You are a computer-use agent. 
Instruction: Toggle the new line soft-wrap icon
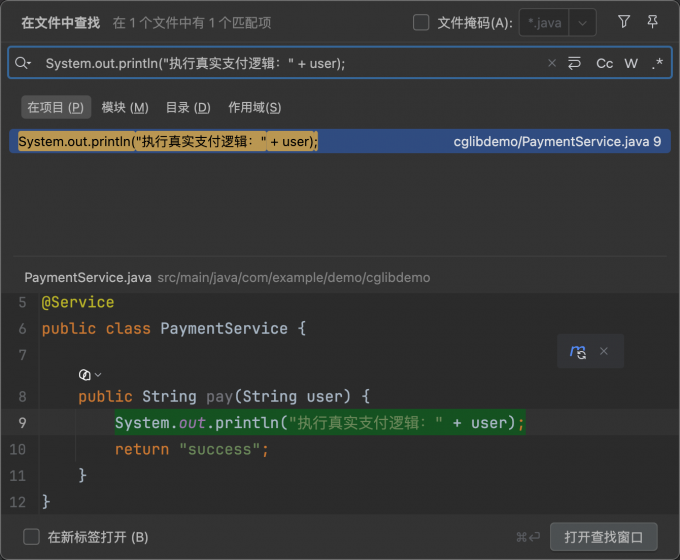(x=574, y=63)
